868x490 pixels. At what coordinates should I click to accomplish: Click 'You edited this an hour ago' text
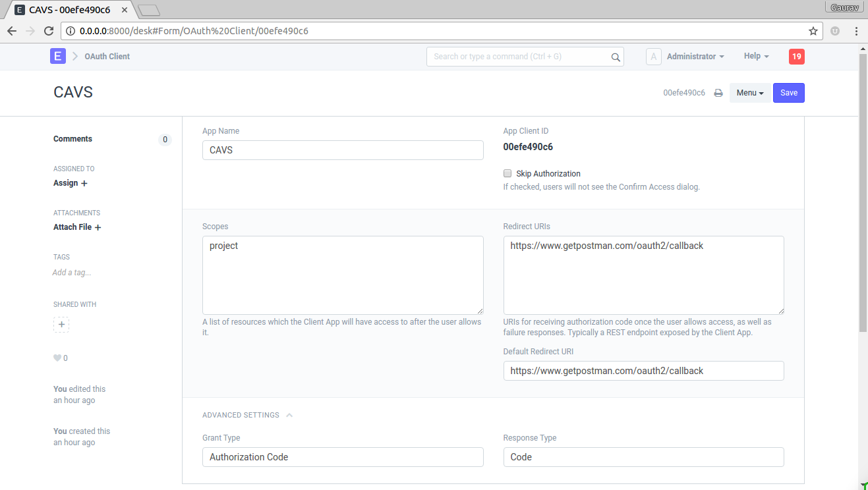point(79,395)
